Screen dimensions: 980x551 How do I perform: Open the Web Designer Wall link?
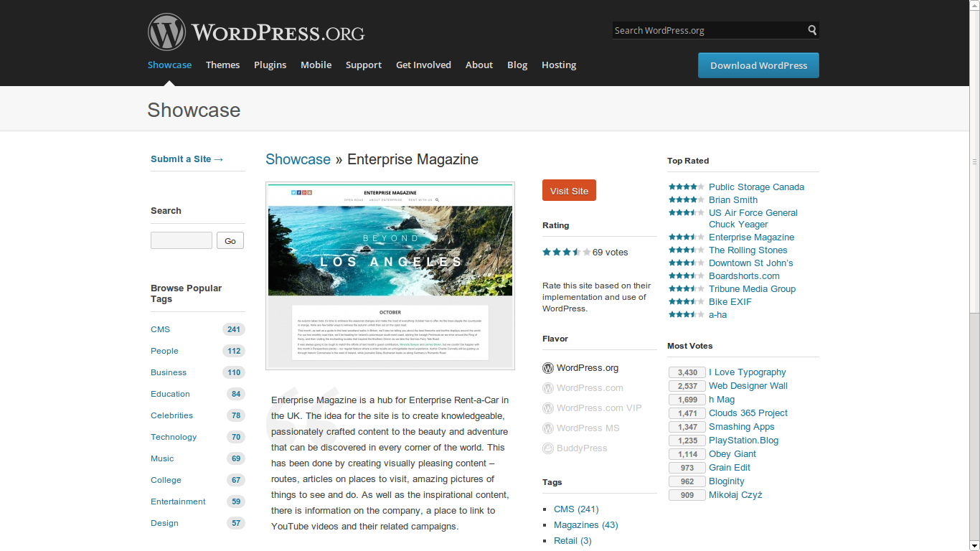[x=748, y=386]
